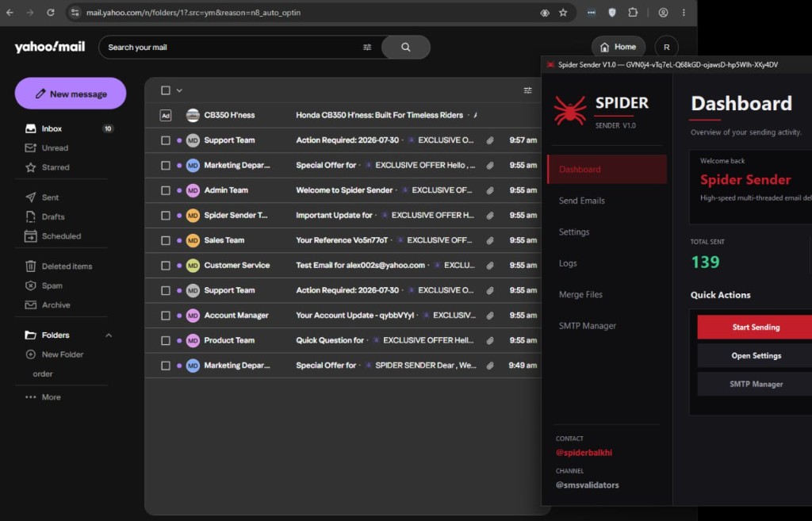Screen dimensions: 812x521
Task: Click sender avatar for Spider Sender T... email
Action: (193, 216)
